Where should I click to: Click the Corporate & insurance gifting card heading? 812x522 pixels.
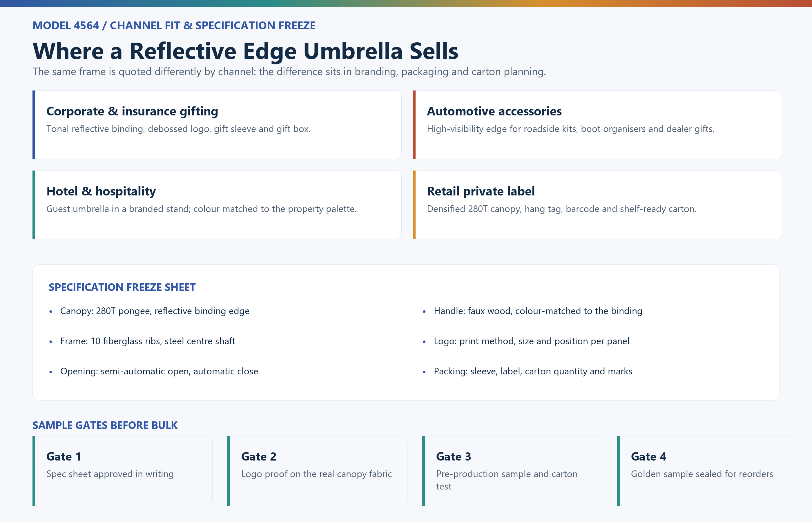tap(132, 111)
